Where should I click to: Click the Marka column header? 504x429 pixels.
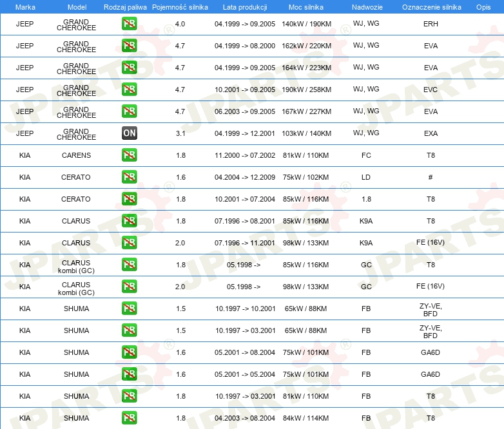25,7
